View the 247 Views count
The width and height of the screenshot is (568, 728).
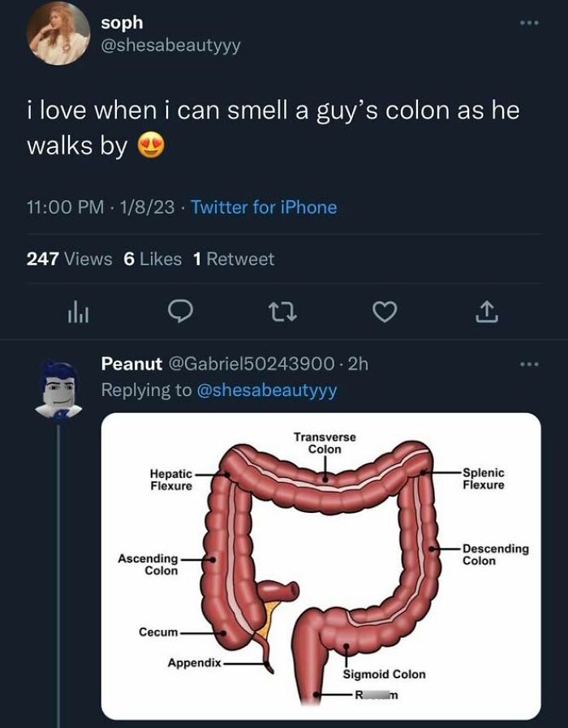(x=69, y=259)
